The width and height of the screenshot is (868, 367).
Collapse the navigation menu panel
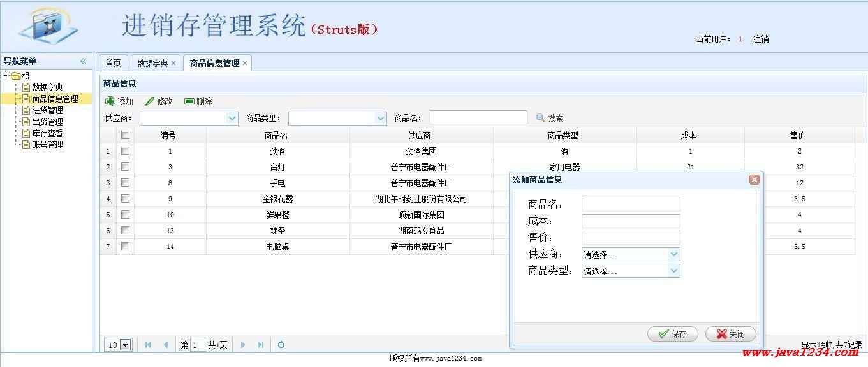pyautogui.click(x=83, y=61)
